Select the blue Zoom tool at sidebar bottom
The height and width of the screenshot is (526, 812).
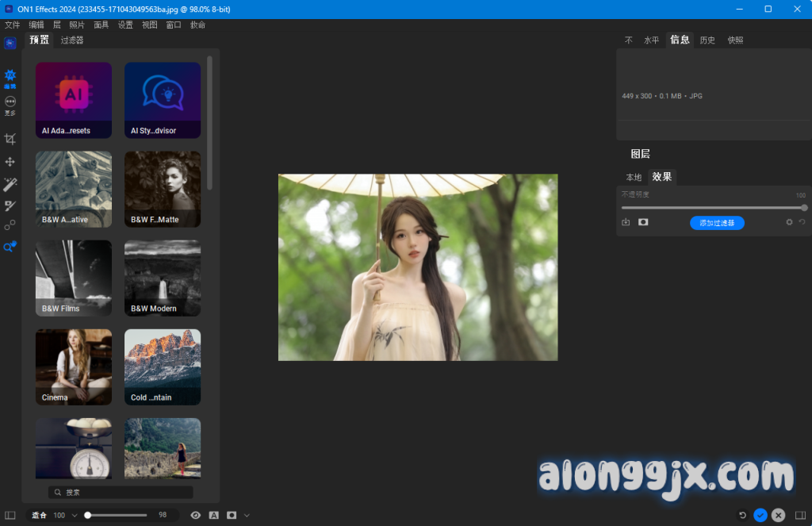[10, 247]
